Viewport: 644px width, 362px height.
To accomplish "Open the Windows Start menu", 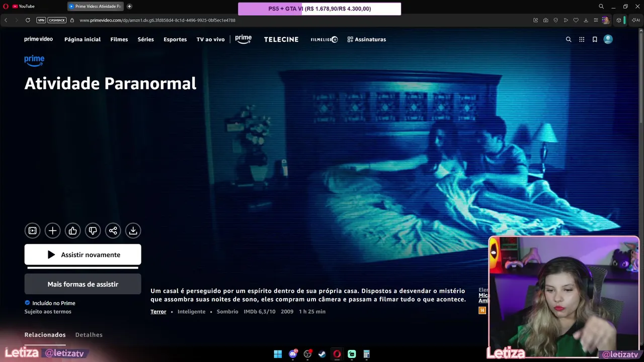I will point(278,354).
